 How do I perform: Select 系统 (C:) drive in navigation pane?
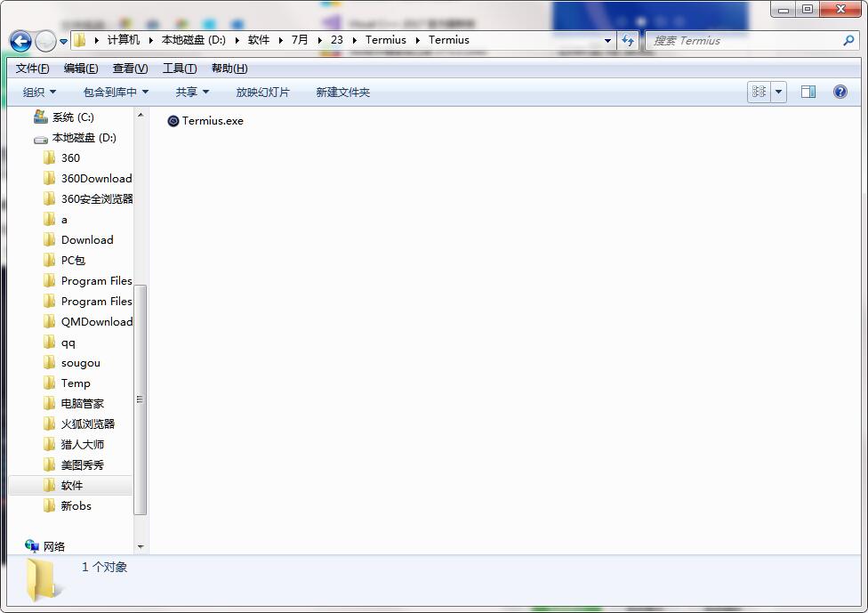[73, 117]
